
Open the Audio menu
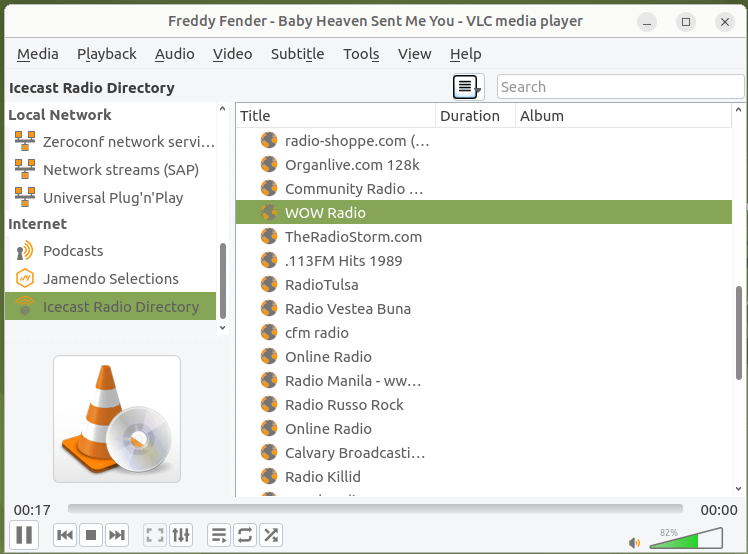pos(175,54)
